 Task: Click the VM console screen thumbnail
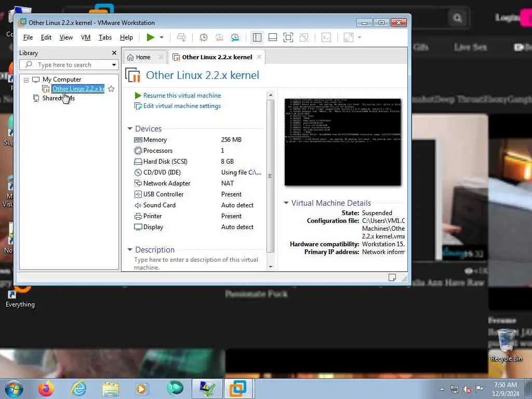(343, 142)
